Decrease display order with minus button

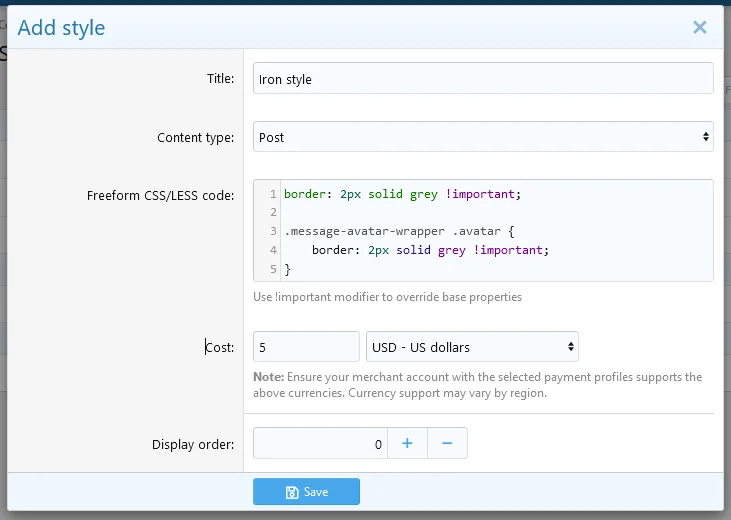pyautogui.click(x=447, y=443)
